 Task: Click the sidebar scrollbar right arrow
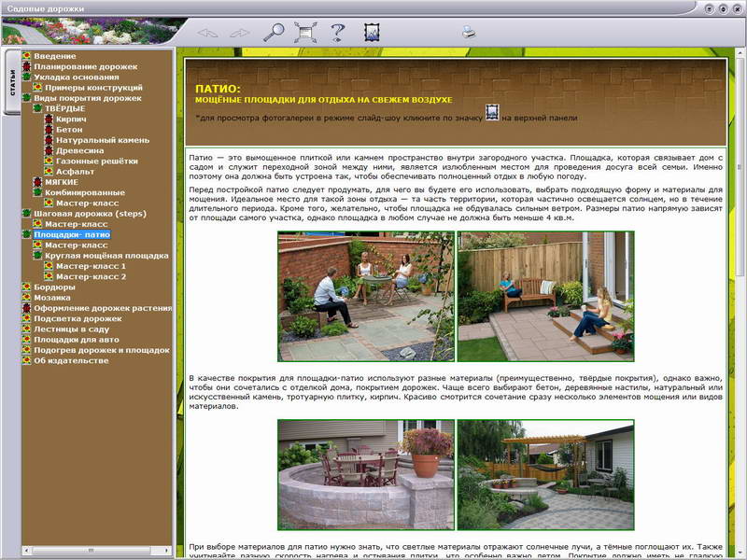point(167,551)
